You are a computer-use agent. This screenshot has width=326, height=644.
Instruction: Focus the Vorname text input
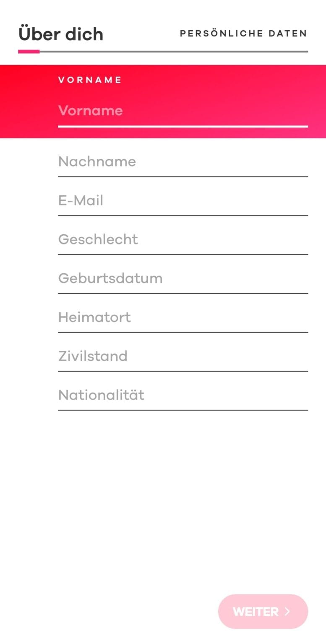point(183,111)
